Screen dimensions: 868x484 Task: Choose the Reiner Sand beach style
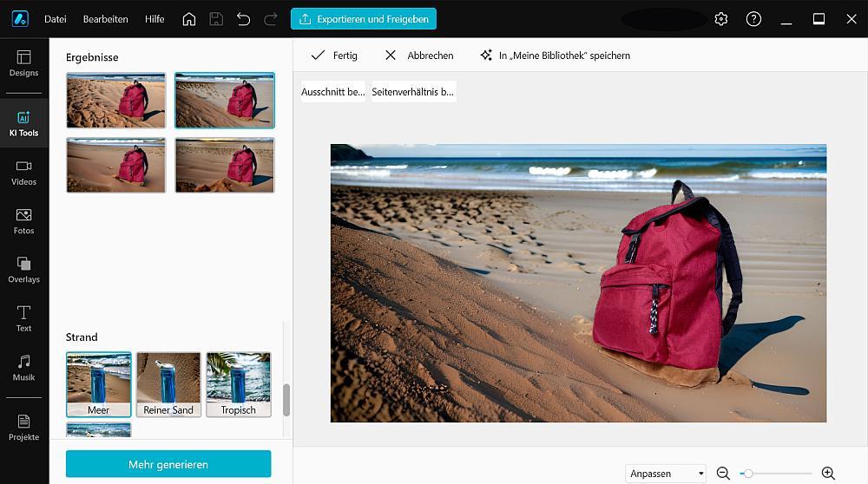[x=168, y=384]
